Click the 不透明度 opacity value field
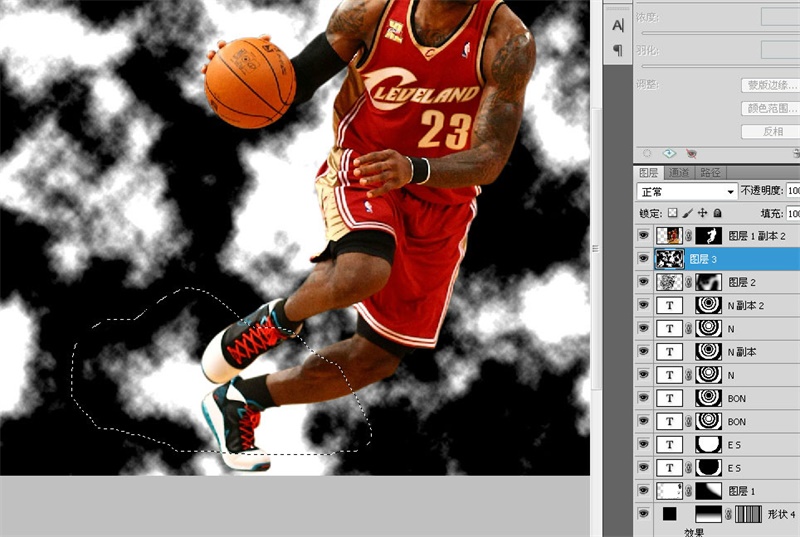Viewport: 800px width, 537px height. [793, 190]
